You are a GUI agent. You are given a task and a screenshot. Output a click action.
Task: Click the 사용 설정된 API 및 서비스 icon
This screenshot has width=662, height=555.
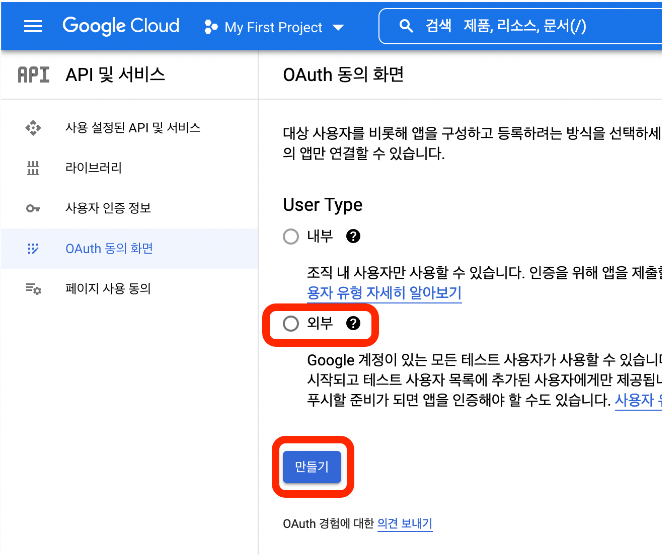click(33, 128)
